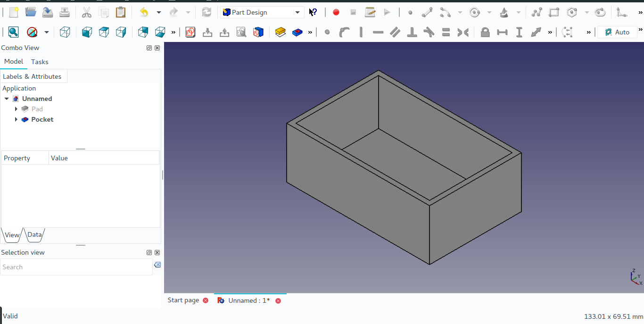Click the Selection view search field
Viewport: 644px width, 324px height.
pos(76,267)
